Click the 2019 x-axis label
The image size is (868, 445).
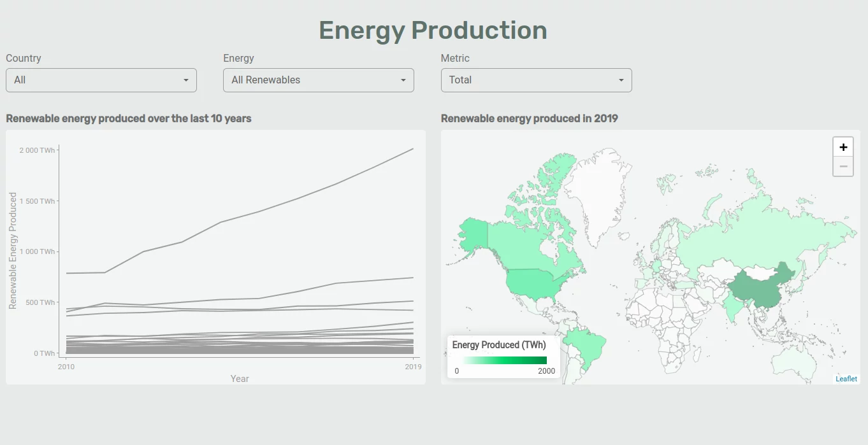pyautogui.click(x=414, y=367)
